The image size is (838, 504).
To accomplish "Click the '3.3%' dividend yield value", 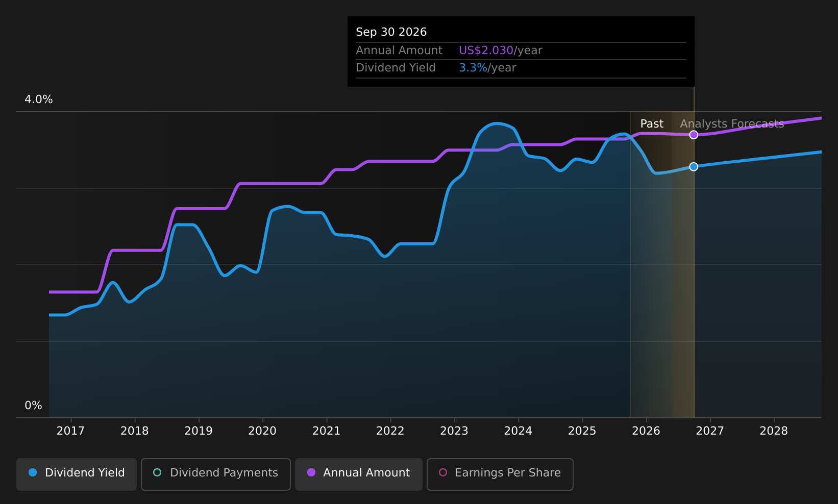I will coord(473,68).
